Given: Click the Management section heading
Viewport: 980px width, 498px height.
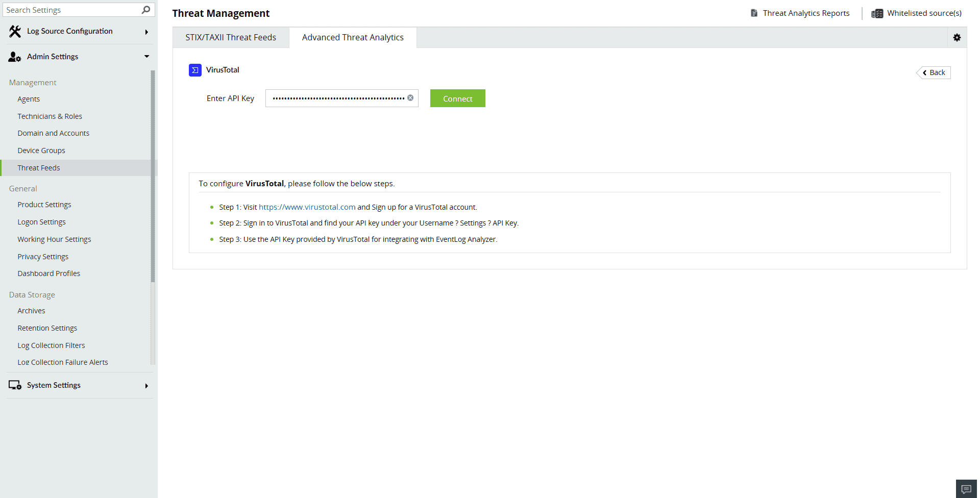Looking at the screenshot, I should point(33,83).
